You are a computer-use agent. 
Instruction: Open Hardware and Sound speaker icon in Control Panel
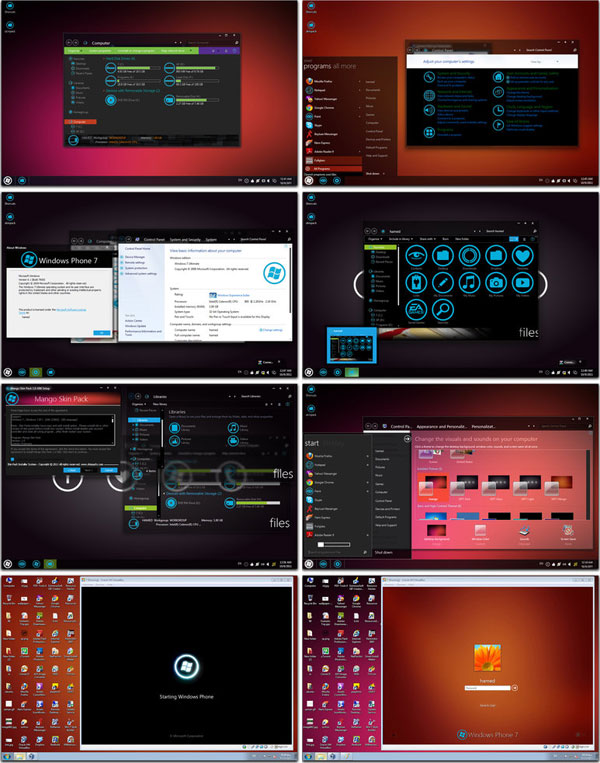(429, 110)
